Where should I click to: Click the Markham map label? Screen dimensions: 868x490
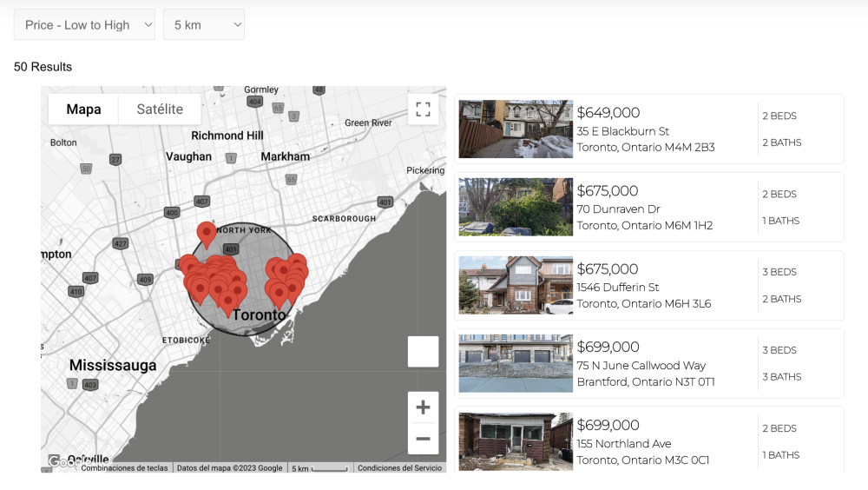coord(285,157)
